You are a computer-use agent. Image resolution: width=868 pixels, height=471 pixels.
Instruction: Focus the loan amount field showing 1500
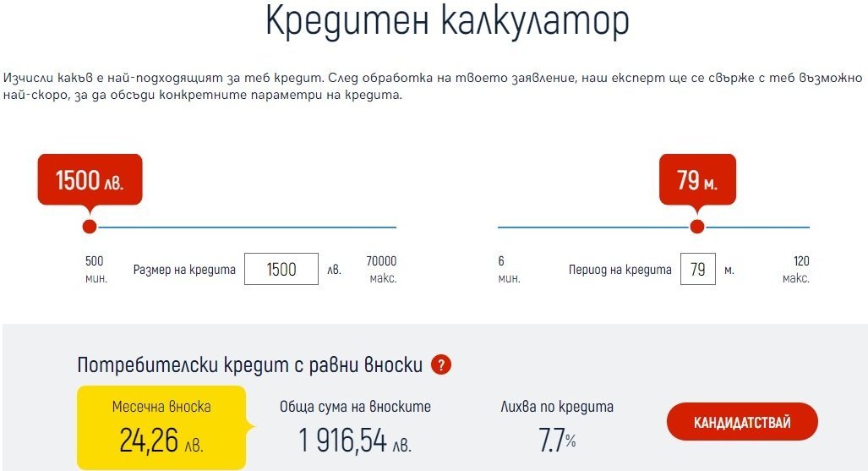click(281, 270)
